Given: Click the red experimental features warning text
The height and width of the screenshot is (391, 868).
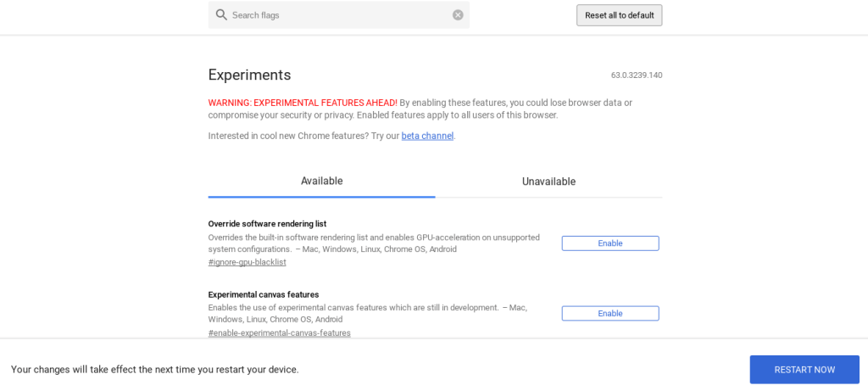Looking at the screenshot, I should [x=303, y=103].
